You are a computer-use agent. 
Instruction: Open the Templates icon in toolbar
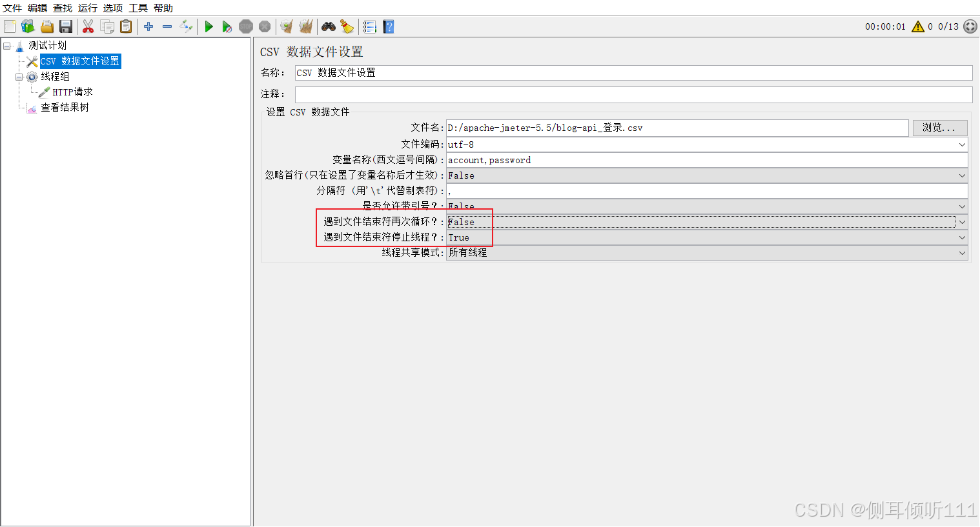coord(28,26)
